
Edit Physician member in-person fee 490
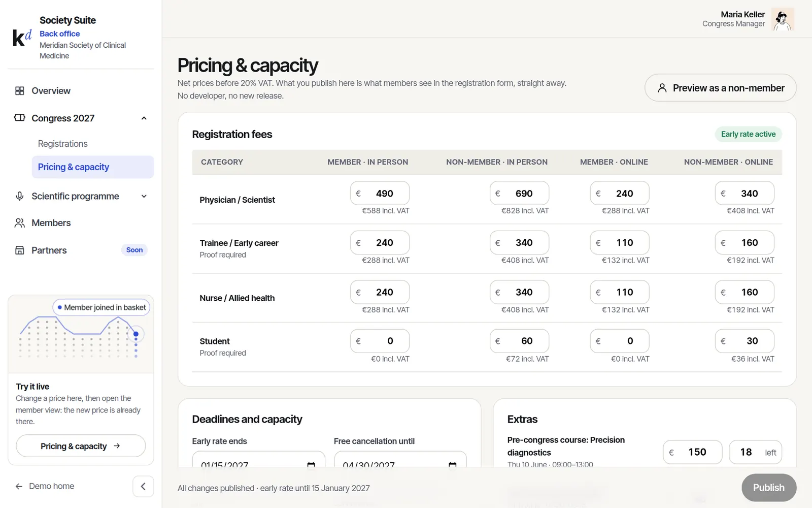click(380, 194)
